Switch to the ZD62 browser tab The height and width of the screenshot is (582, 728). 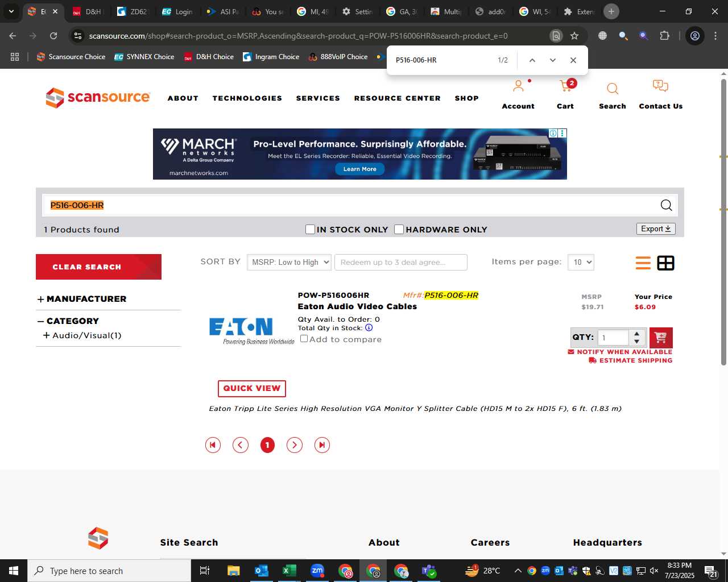(133, 11)
